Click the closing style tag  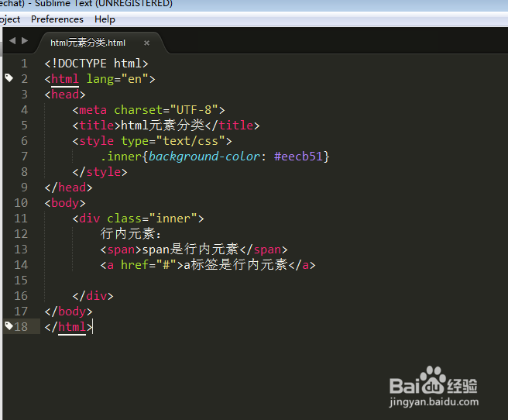(x=100, y=172)
